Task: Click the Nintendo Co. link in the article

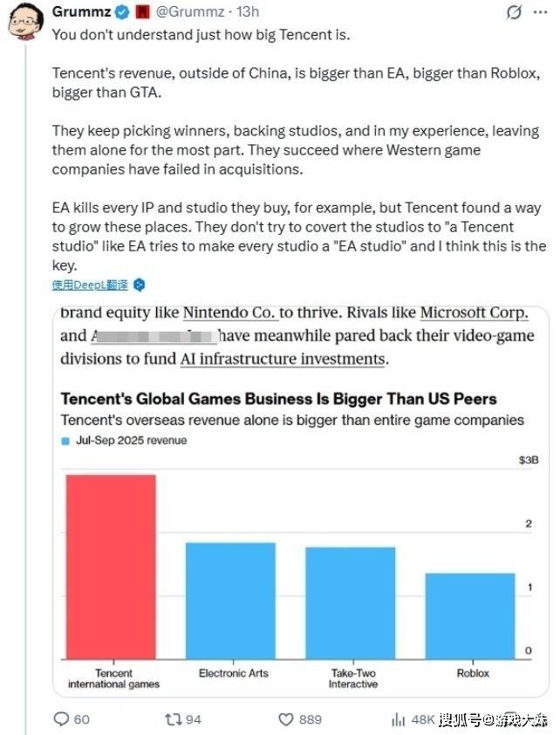Action: 229,313
